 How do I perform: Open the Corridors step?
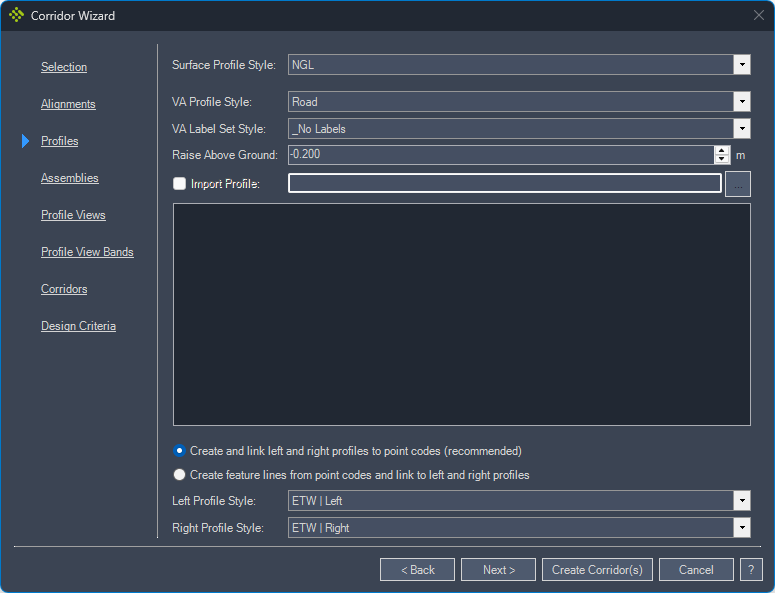tap(64, 289)
